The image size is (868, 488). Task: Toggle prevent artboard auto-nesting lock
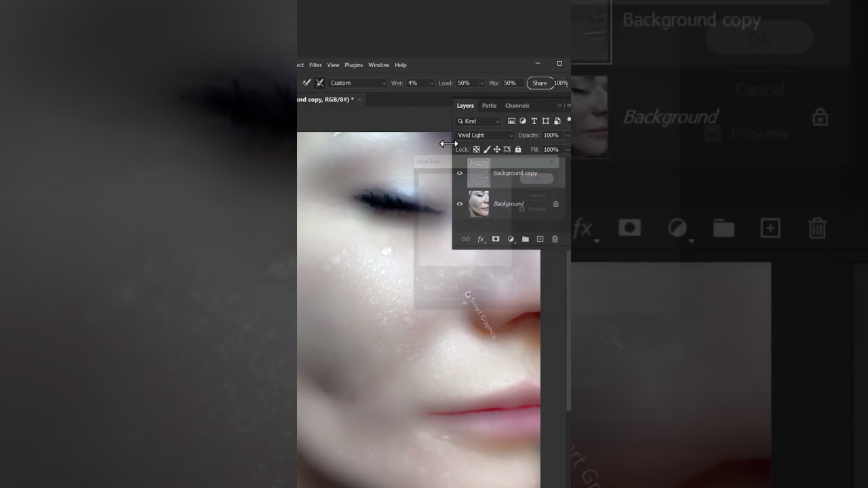tap(507, 150)
